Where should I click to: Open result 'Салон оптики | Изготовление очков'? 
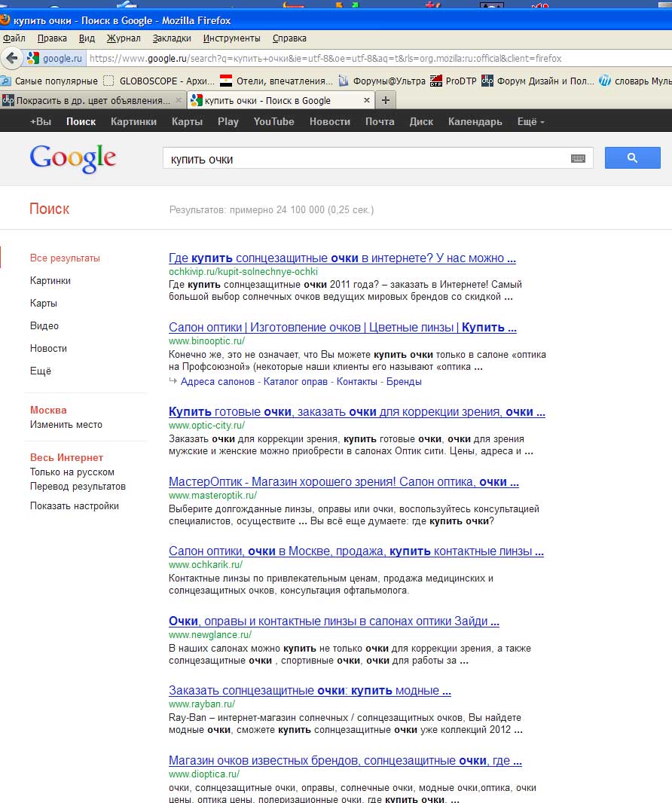click(x=343, y=327)
